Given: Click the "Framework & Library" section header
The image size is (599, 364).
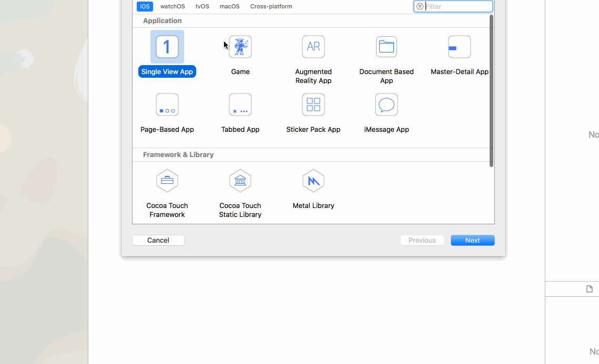Looking at the screenshot, I should pyautogui.click(x=178, y=154).
